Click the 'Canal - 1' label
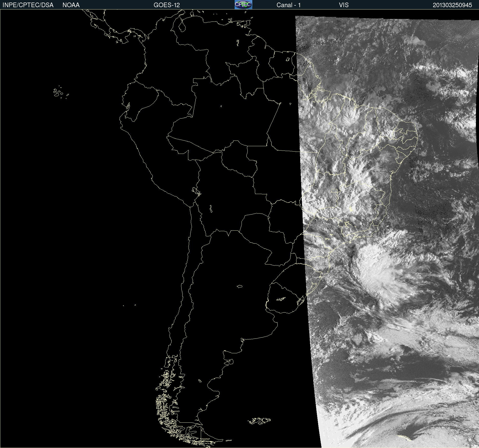Image resolution: width=479 pixels, height=448 pixels. (288, 5)
